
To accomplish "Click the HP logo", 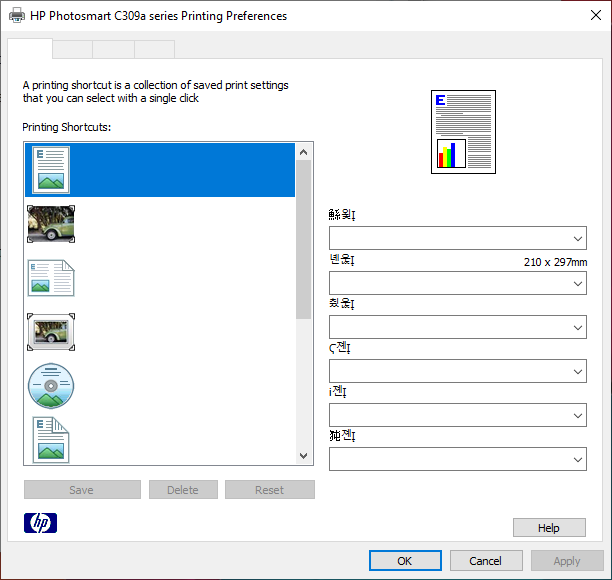I will click(x=41, y=523).
